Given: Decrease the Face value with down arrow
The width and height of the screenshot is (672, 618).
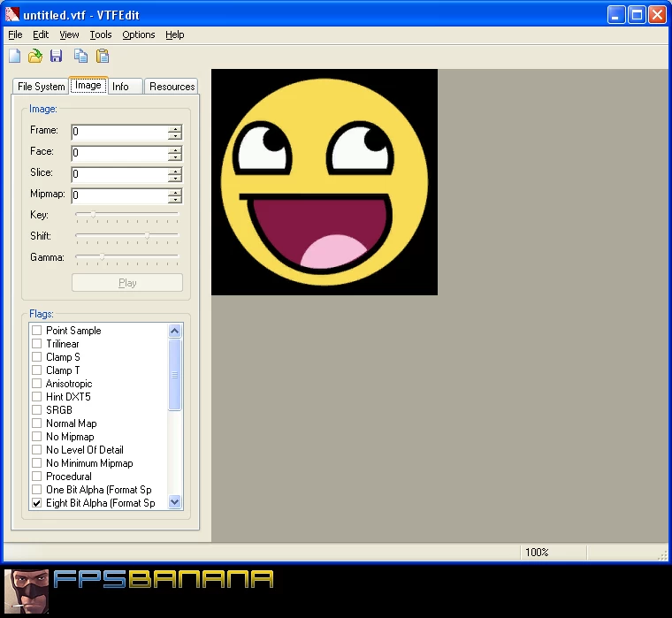Looking at the screenshot, I should click(x=175, y=156).
